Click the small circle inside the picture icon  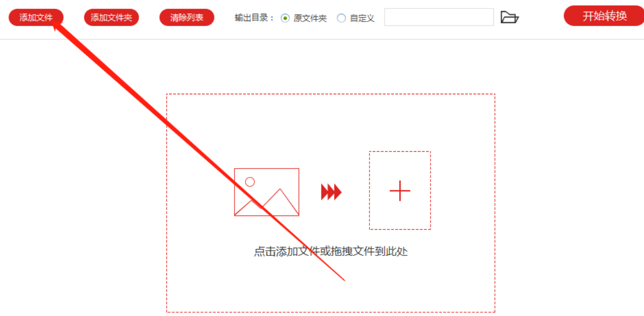pyautogui.click(x=250, y=182)
